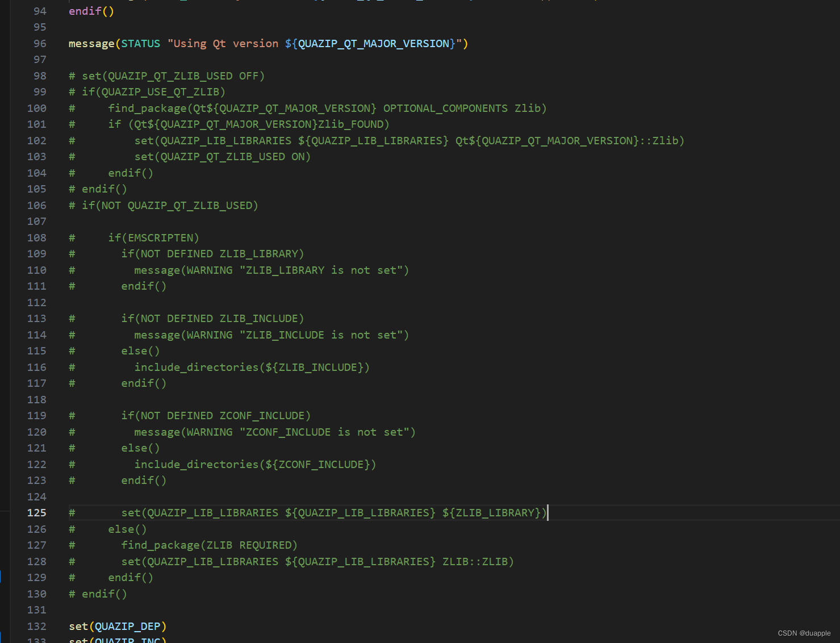Click '# endif()' on line 105

tap(98, 189)
